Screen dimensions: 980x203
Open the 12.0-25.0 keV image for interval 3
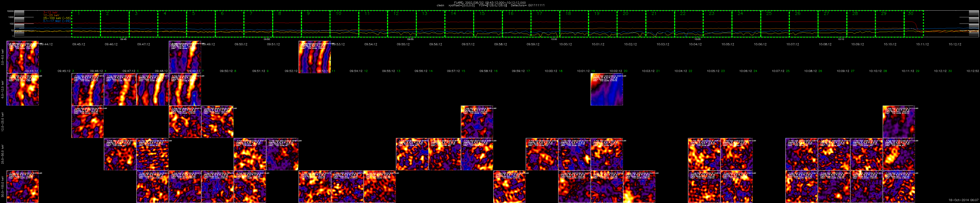click(x=87, y=122)
